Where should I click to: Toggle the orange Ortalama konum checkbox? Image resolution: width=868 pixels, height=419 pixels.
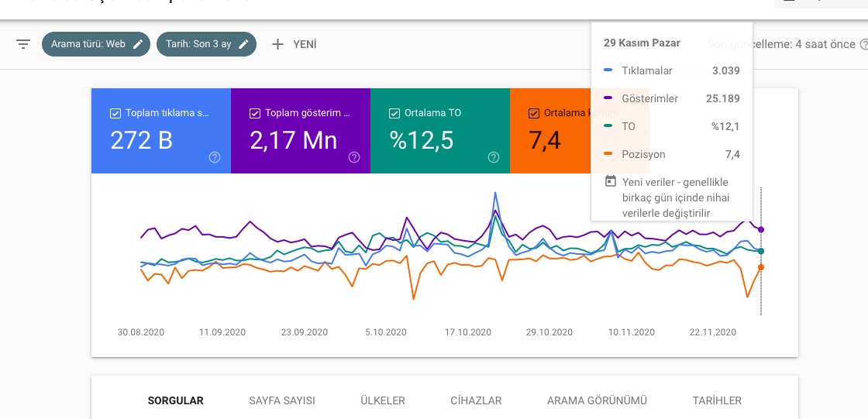(534, 113)
